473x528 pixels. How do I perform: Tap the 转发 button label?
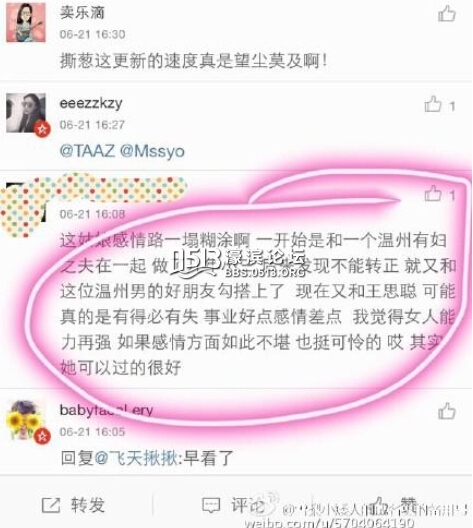[88, 505]
